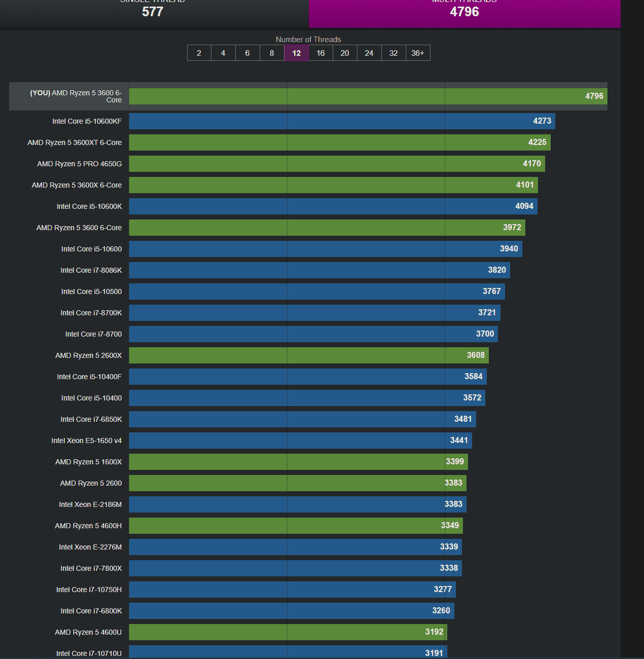Select the 4 threads option
The width and height of the screenshot is (644, 659).
pos(223,53)
